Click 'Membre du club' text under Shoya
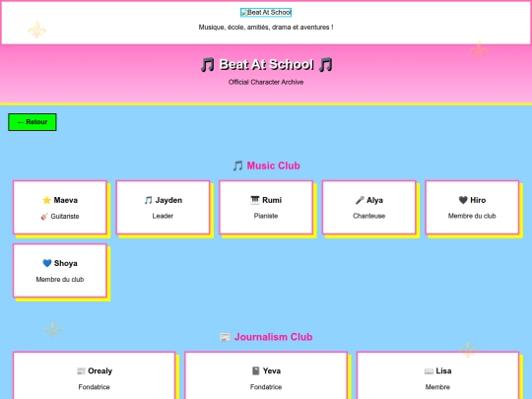 click(60, 280)
